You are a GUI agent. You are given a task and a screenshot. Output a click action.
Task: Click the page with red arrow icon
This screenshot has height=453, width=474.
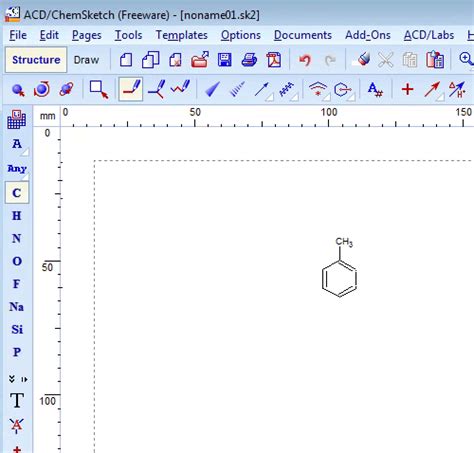[x=175, y=60]
